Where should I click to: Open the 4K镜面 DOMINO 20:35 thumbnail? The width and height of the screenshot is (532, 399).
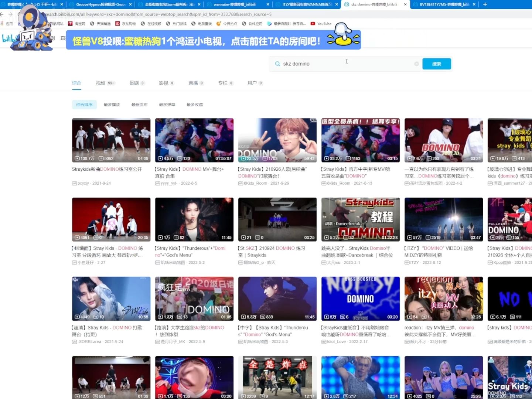tap(111, 219)
